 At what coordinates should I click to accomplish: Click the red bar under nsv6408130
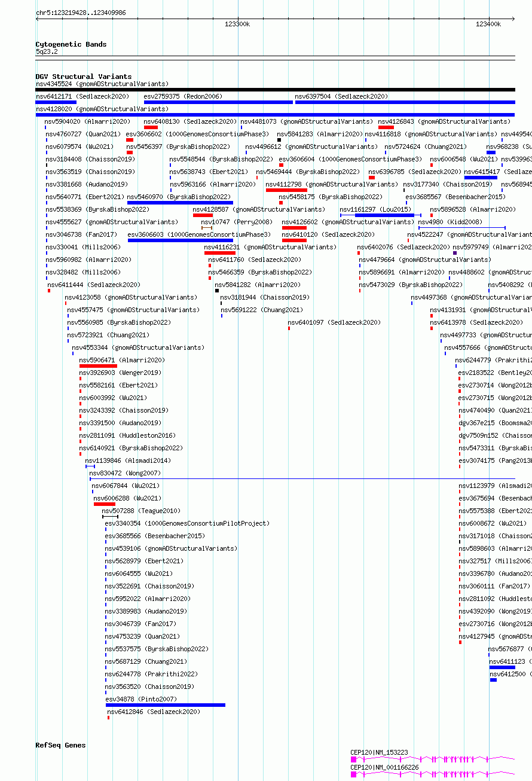(x=151, y=127)
